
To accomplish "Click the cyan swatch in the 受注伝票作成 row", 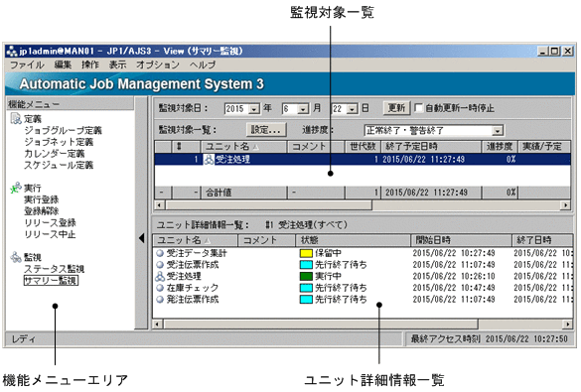I will point(306,265).
